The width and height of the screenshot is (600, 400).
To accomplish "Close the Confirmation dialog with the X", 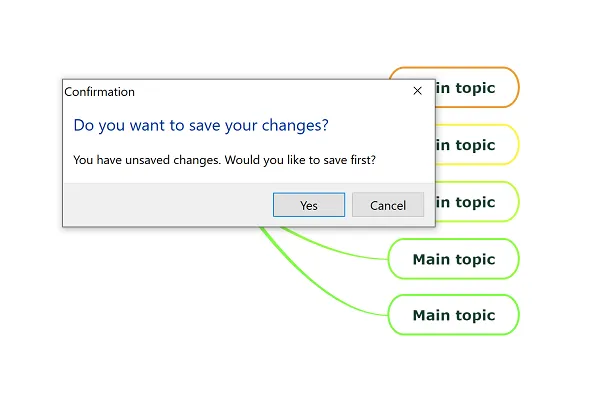I will click(418, 91).
